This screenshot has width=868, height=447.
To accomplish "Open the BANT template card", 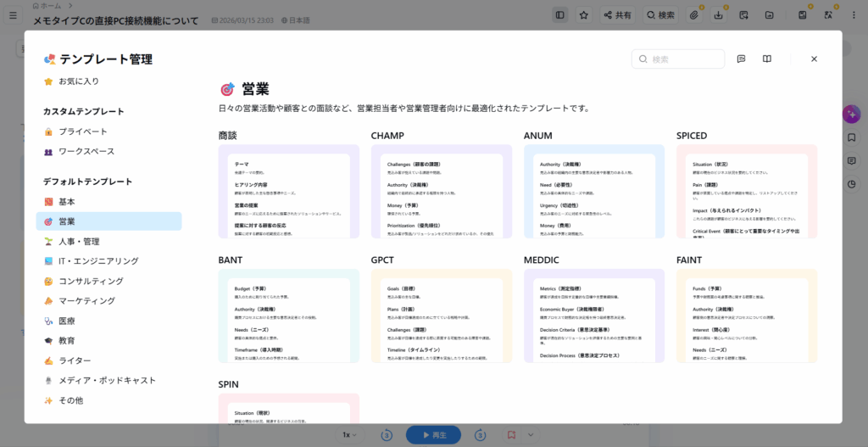I will tap(289, 316).
